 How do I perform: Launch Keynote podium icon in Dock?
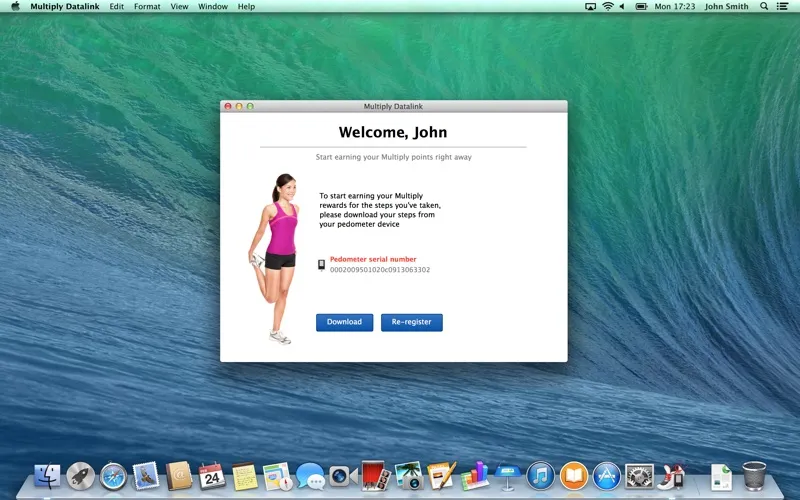508,477
